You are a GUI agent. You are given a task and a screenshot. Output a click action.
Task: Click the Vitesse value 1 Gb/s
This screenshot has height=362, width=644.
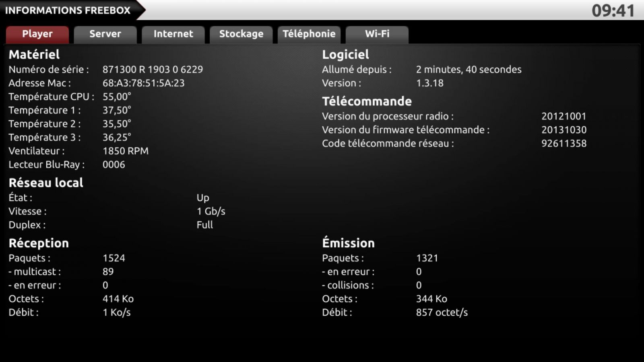click(211, 212)
